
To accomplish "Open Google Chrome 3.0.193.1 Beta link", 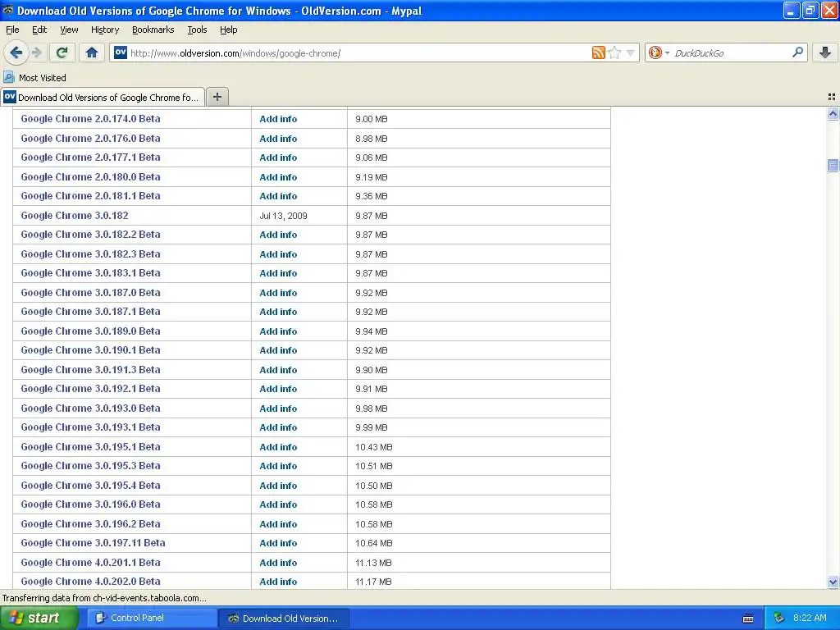I will [x=90, y=427].
